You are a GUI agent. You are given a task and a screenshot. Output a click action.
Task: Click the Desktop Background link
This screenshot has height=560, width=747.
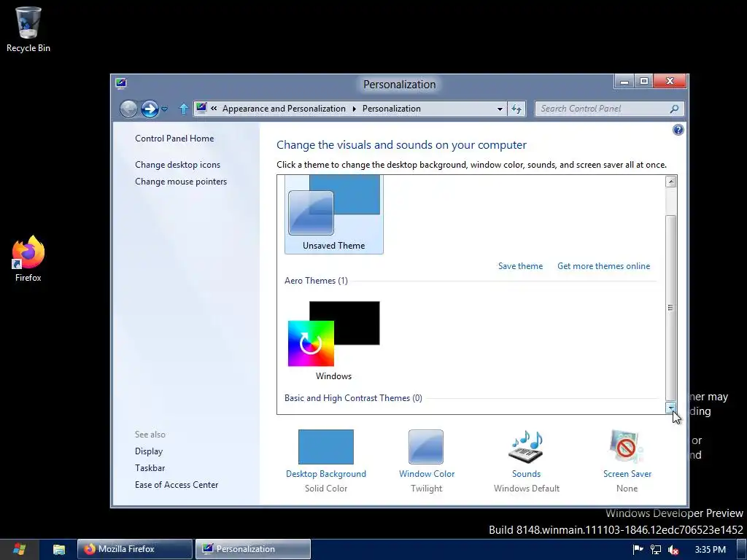326,474
